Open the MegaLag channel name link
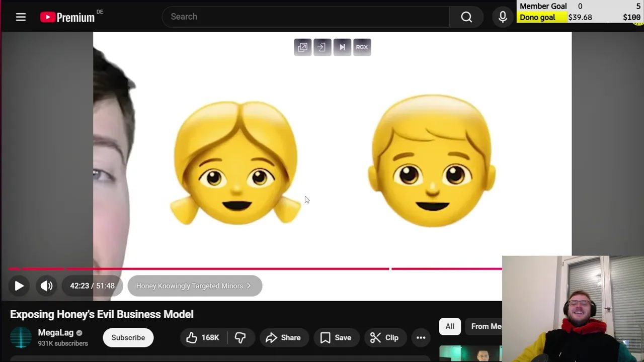The width and height of the screenshot is (644, 362). point(55,332)
